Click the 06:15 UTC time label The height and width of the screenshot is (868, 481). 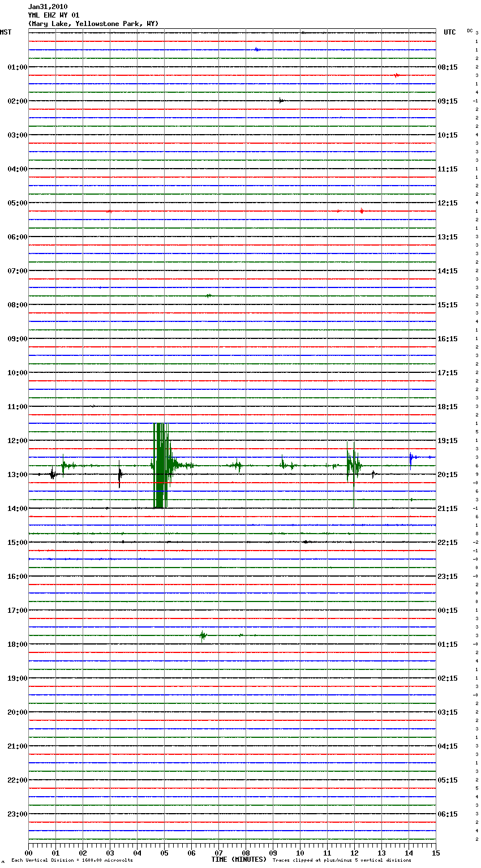point(448,814)
